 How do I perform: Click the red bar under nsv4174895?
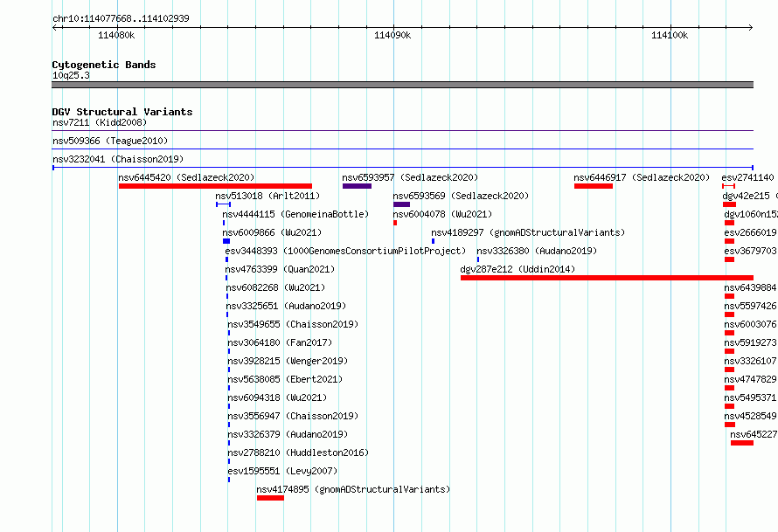[270, 498]
